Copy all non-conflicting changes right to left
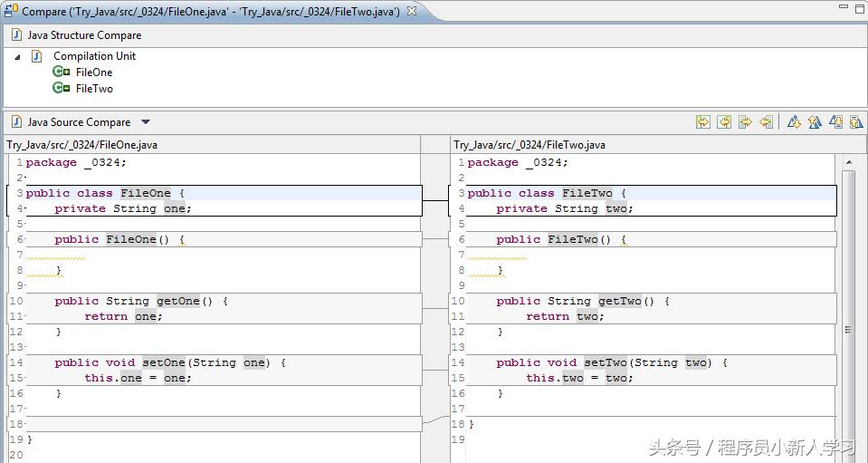 (x=724, y=121)
